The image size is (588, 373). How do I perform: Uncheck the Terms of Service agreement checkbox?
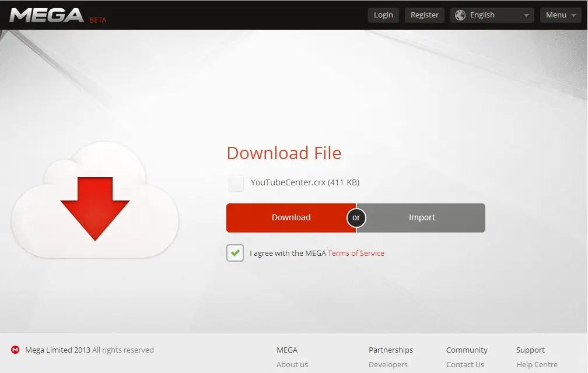click(235, 253)
